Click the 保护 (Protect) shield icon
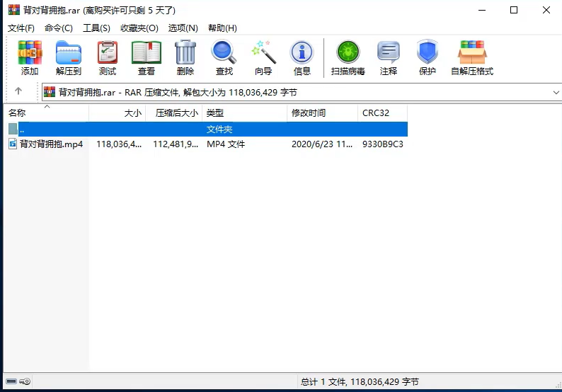Viewport: 562px width, 392px height. pyautogui.click(x=428, y=58)
